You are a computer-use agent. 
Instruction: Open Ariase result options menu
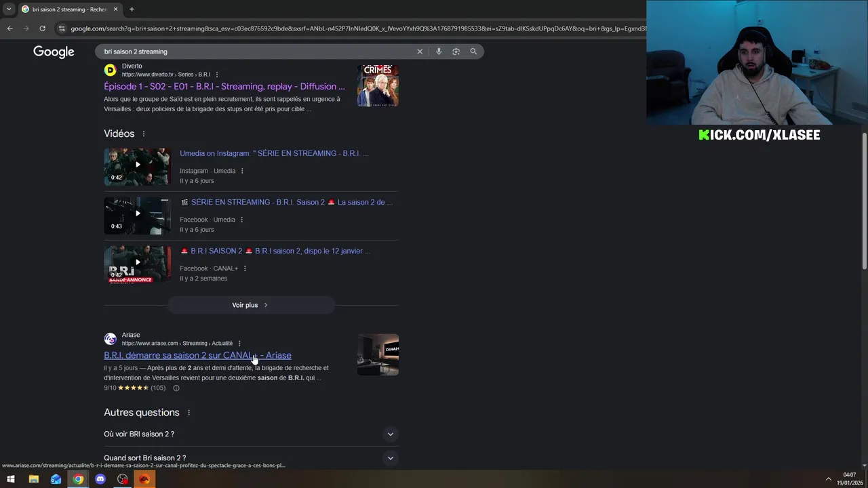[239, 344]
